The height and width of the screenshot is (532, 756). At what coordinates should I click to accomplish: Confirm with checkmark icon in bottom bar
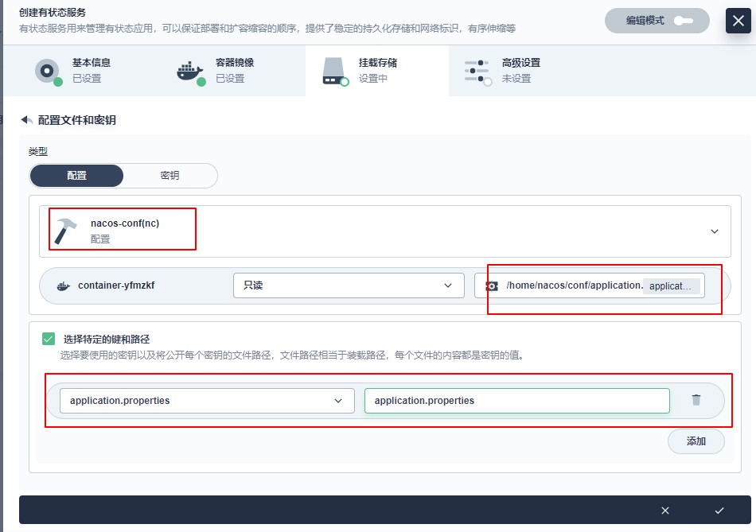point(719,511)
